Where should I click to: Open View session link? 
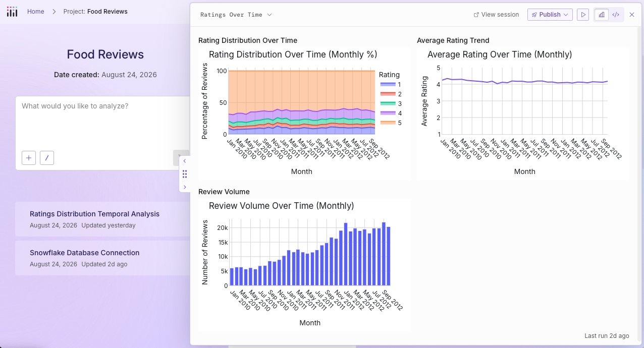[496, 15]
